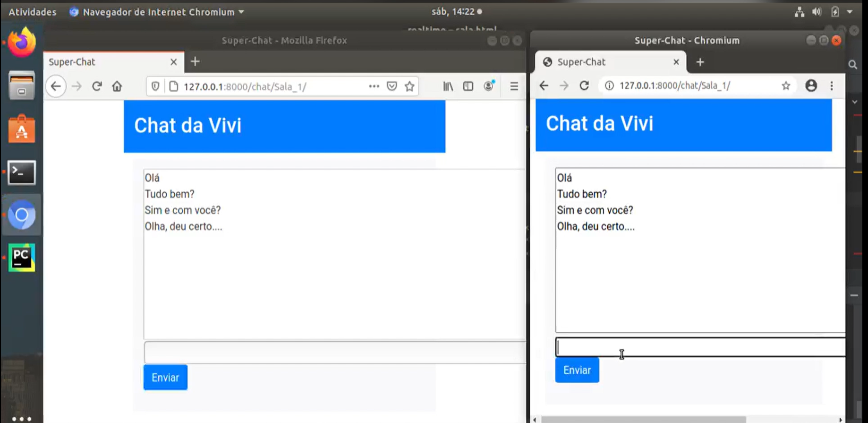
Task: Click the horizontal scrollbar in Chromium
Action: [643, 420]
